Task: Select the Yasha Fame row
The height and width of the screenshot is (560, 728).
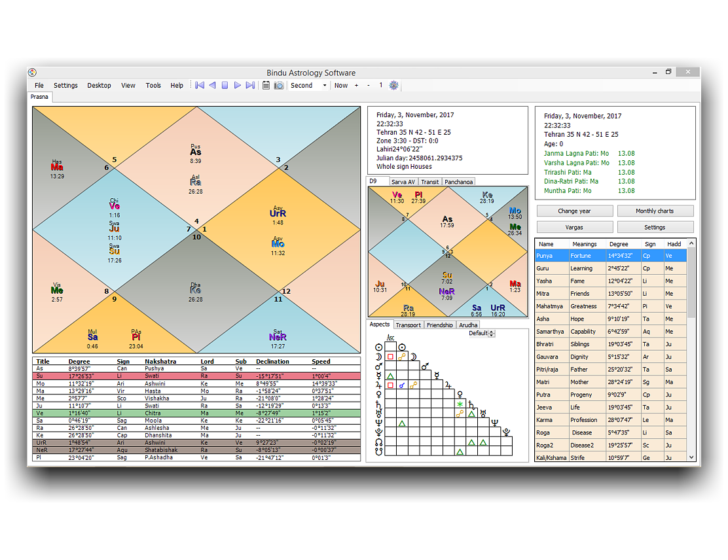Action: click(x=611, y=281)
